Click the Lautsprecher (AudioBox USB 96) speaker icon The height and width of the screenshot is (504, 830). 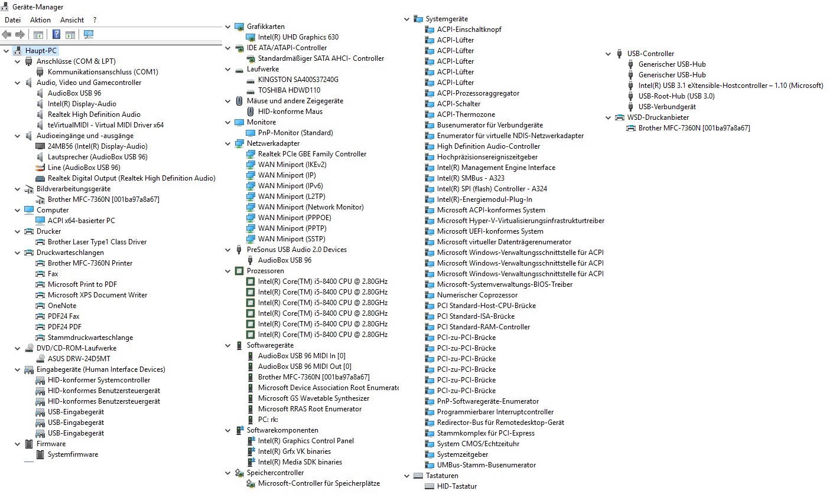pyautogui.click(x=40, y=157)
